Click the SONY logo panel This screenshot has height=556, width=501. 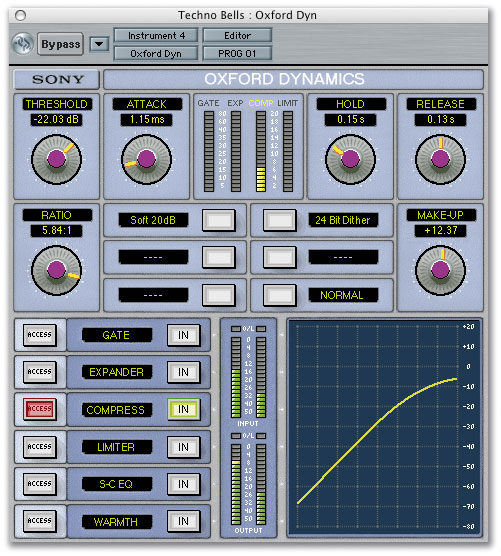click(57, 79)
